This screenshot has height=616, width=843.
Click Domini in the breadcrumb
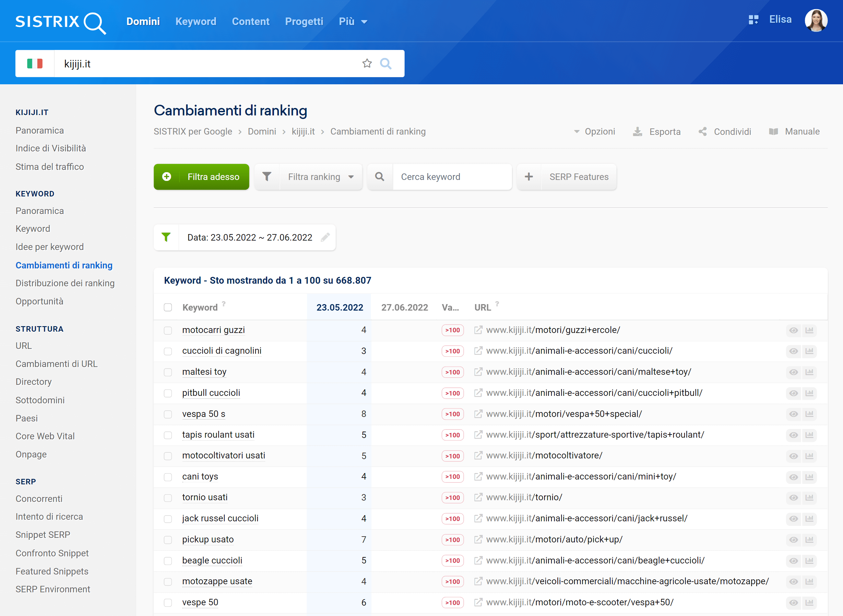(262, 132)
